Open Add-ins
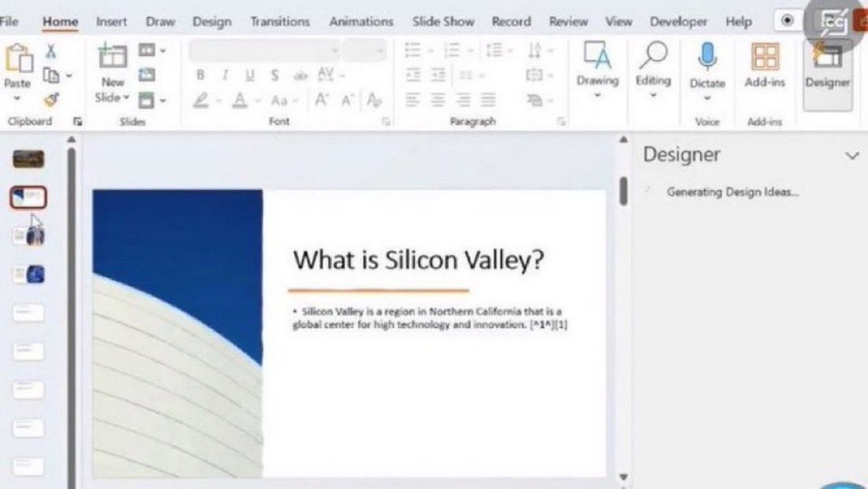The height and width of the screenshot is (489, 868). click(765, 65)
